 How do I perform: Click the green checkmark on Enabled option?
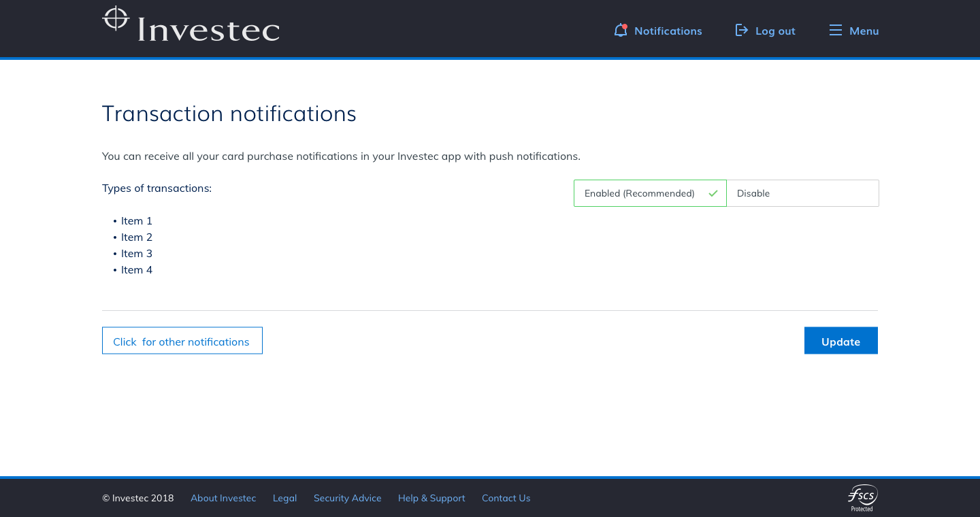(x=713, y=193)
